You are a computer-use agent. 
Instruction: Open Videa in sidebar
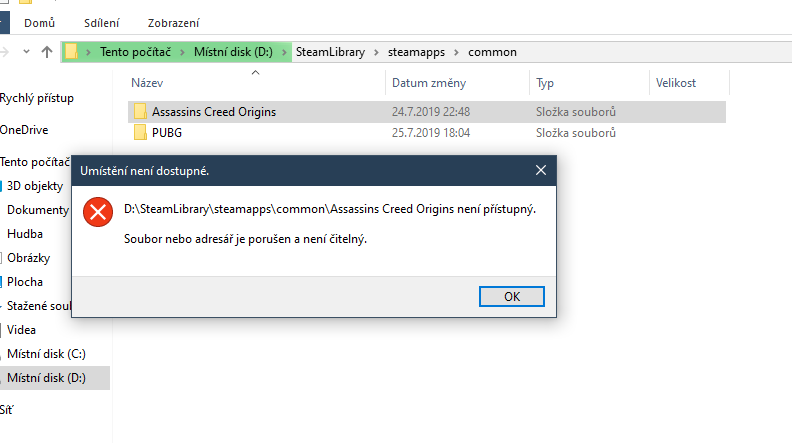[21, 330]
